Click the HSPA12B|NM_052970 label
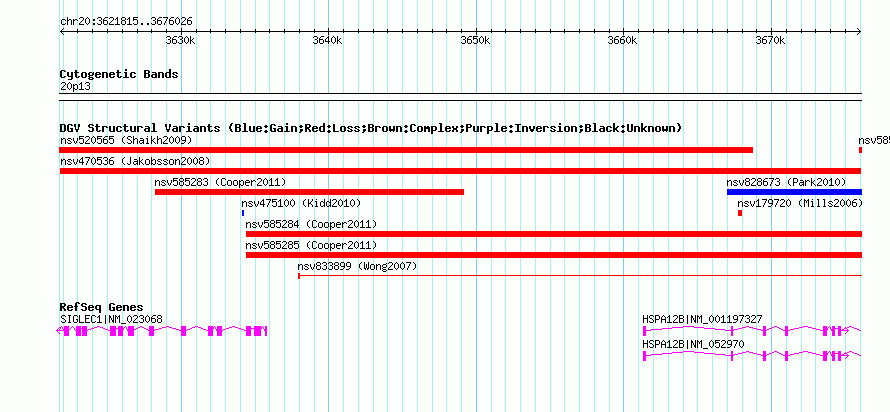Screen dimensions: 890x412 coord(693,344)
